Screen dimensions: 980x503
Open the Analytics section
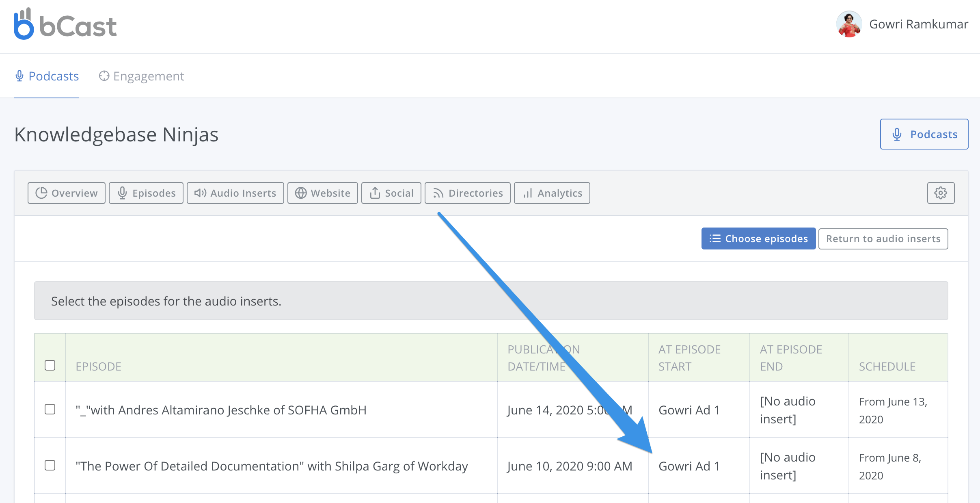click(552, 193)
